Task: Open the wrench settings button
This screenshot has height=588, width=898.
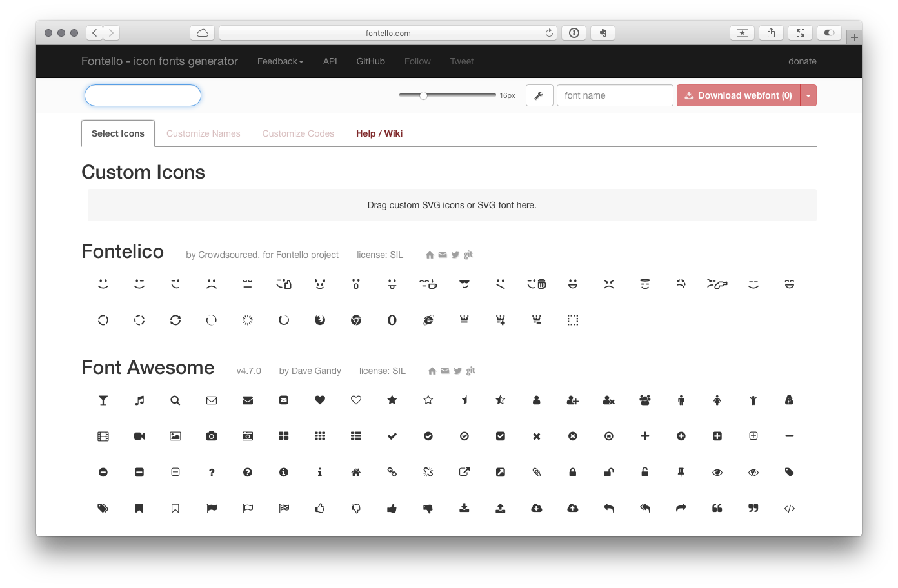Action: (x=539, y=95)
